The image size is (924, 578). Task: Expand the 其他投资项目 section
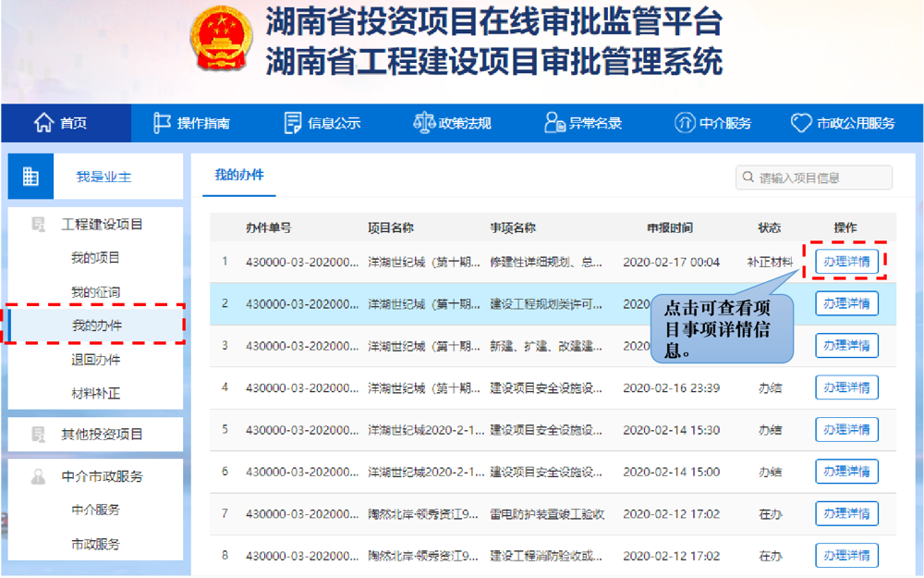click(x=101, y=435)
